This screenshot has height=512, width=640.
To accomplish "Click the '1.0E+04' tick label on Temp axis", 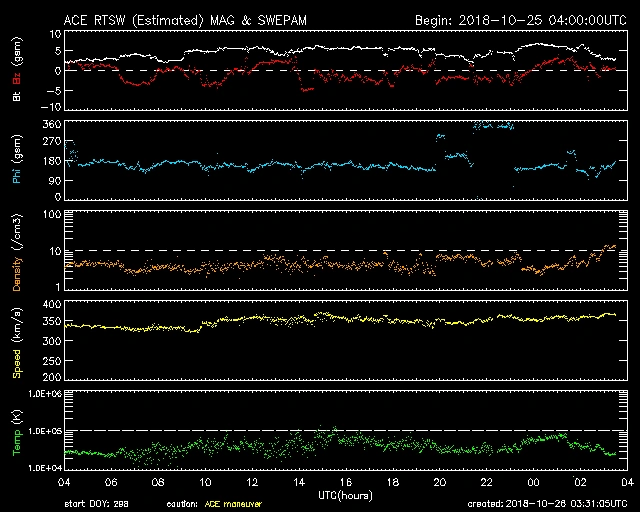I will [45, 468].
